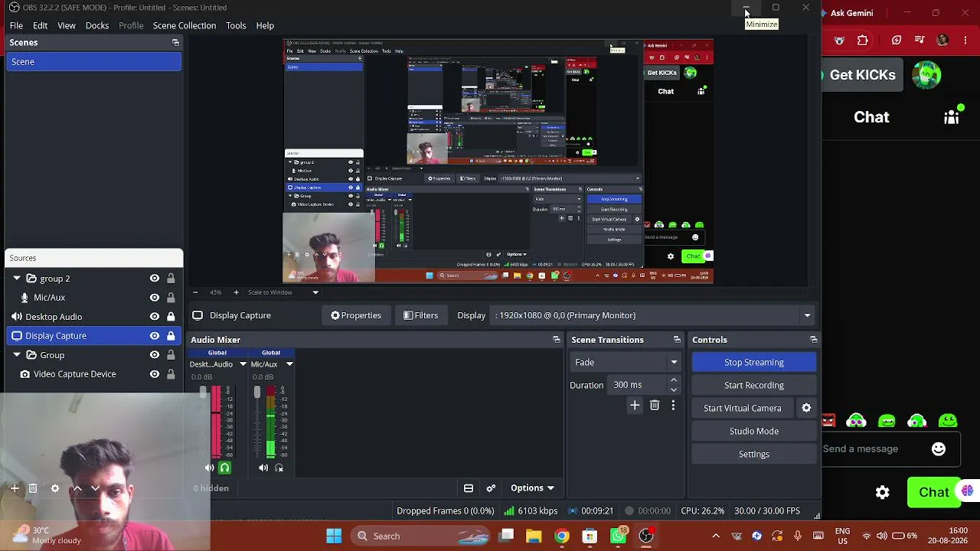
Task: Open the Edit menu
Action: [x=40, y=25]
